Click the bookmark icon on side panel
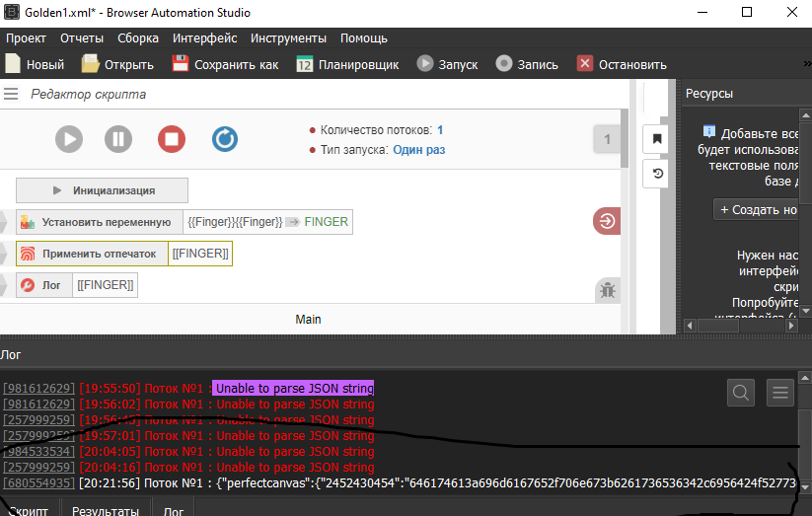The image size is (812, 516). (x=658, y=138)
